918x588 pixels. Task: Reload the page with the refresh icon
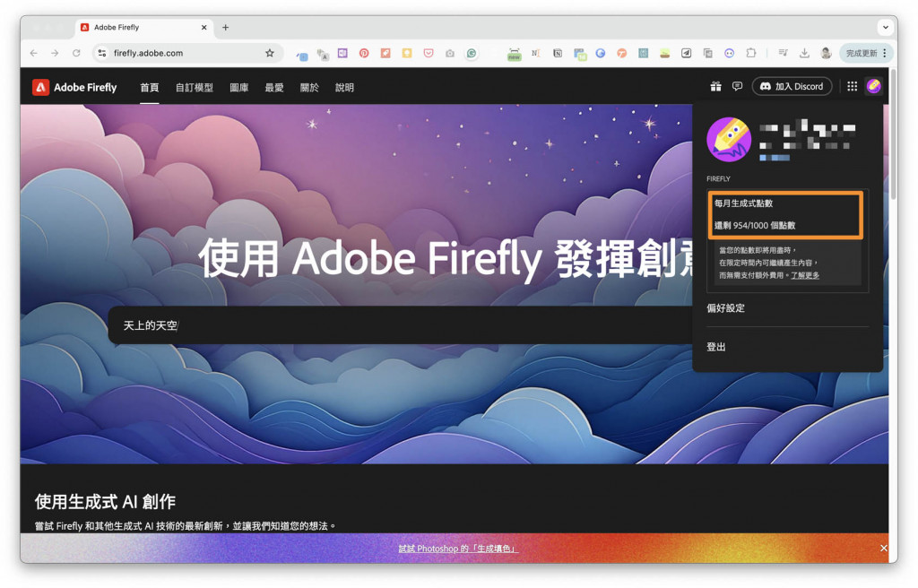pos(76,53)
